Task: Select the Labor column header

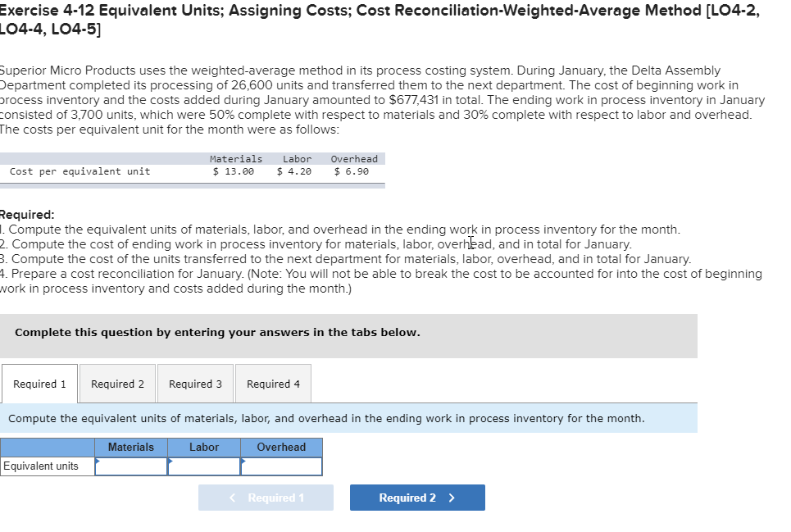Action: 204,447
